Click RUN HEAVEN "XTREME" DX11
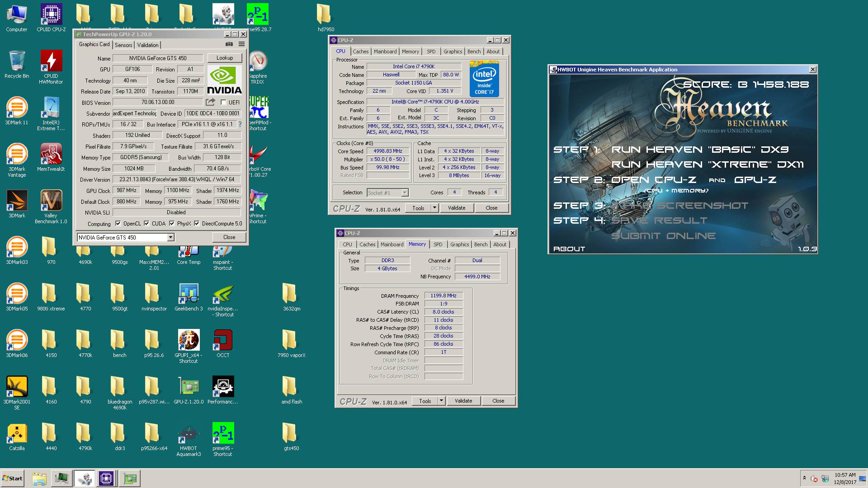868x488 pixels. coord(708,164)
